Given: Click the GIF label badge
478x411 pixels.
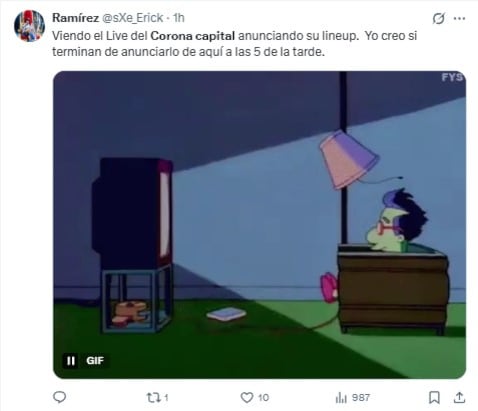Looking at the screenshot, I should [x=95, y=360].
